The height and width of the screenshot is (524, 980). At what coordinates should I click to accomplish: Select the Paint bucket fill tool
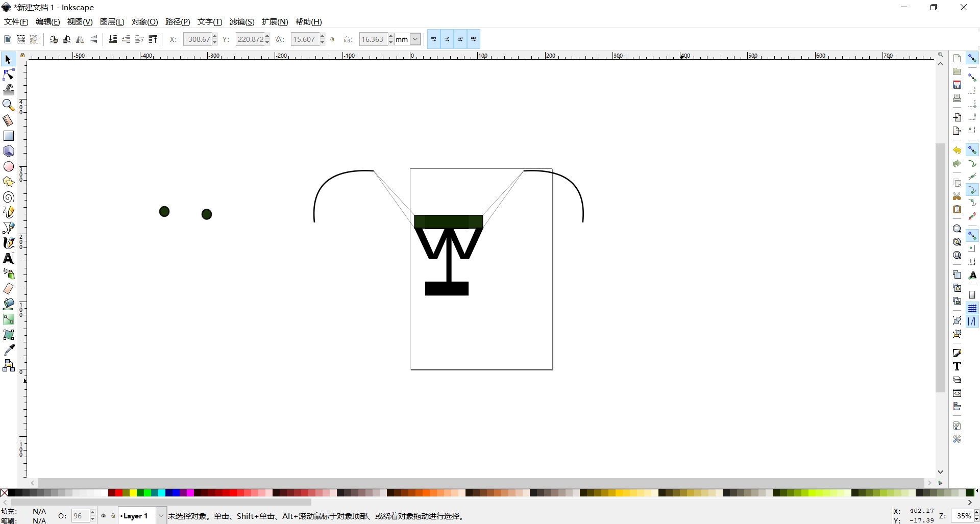[x=8, y=304]
